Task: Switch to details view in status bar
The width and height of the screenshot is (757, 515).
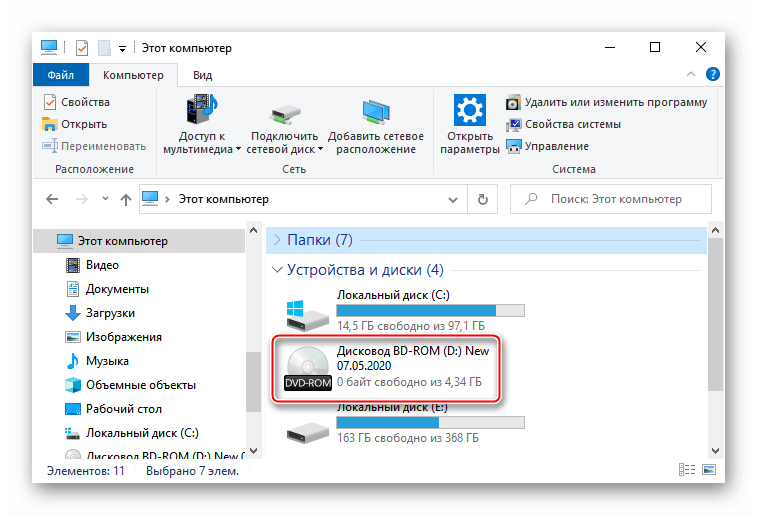Action: pyautogui.click(x=687, y=470)
